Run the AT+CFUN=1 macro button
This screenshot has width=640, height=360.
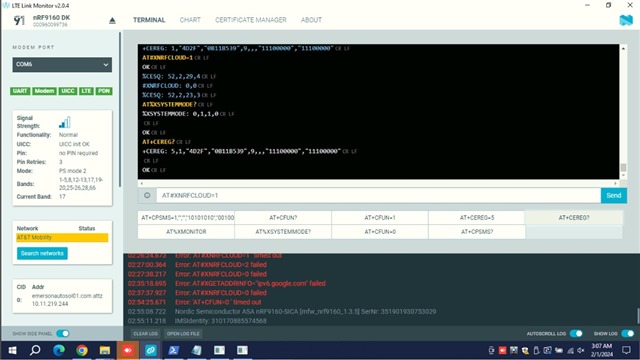pos(380,218)
